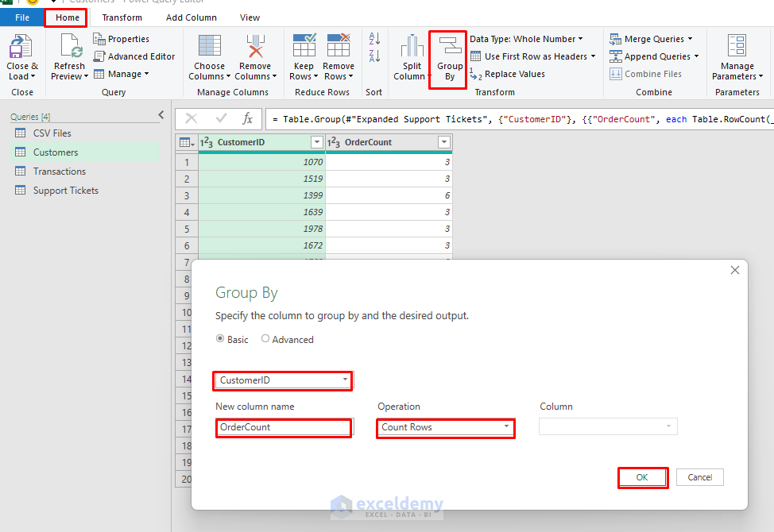Viewport: 774px width, 532px height.
Task: Switch to the Transform tab
Action: [122, 17]
